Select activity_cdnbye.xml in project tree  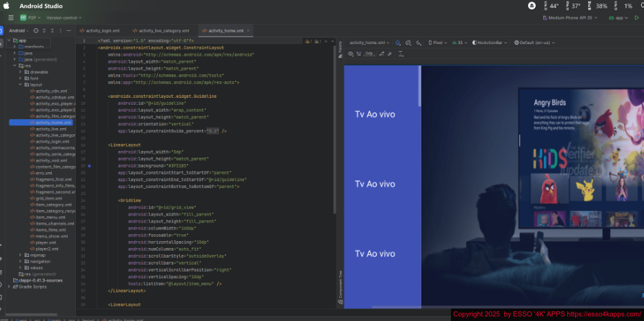click(52, 97)
